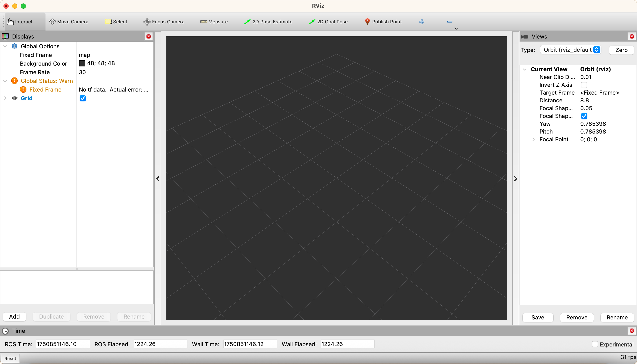Open the view Type dropdown

pyautogui.click(x=570, y=50)
